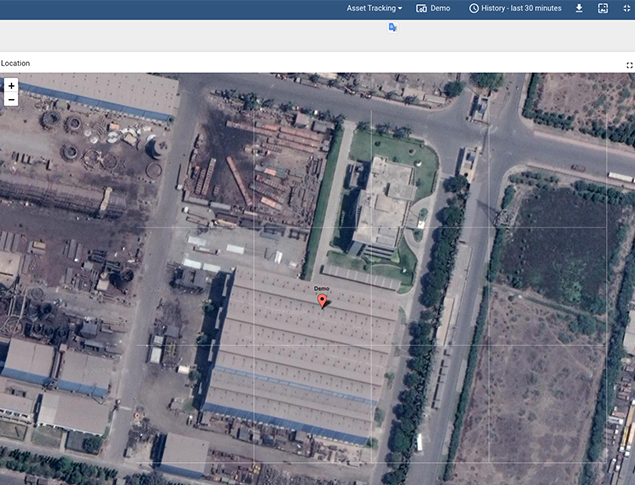Click the image frame icon beside download
635x485 pixels.
click(x=603, y=8)
